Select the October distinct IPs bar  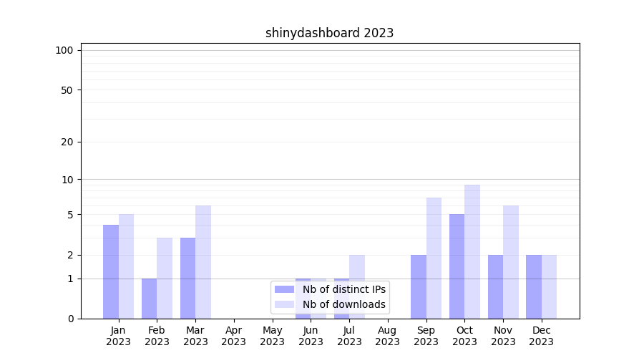point(457,266)
